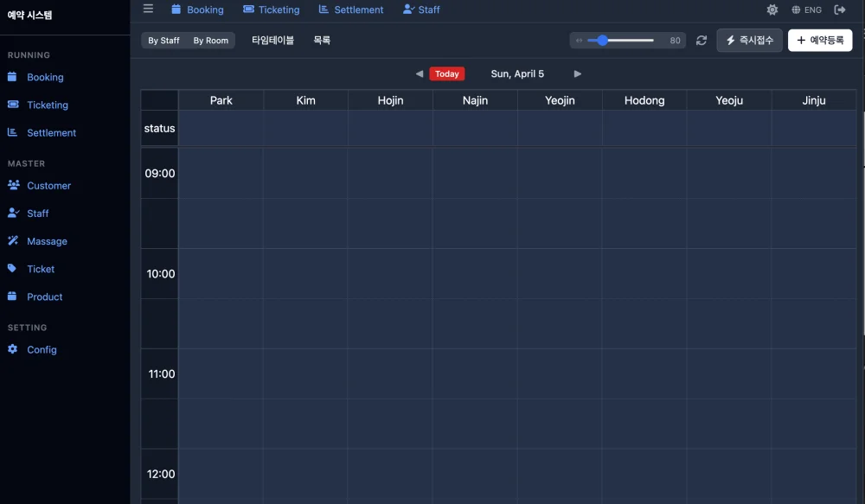Switch view to By Room

click(211, 41)
